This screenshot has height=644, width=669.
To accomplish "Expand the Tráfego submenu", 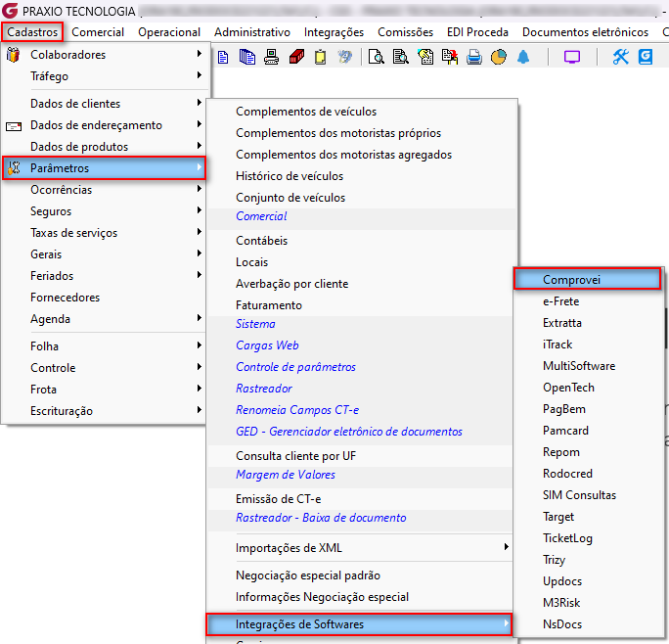I will click(x=105, y=76).
